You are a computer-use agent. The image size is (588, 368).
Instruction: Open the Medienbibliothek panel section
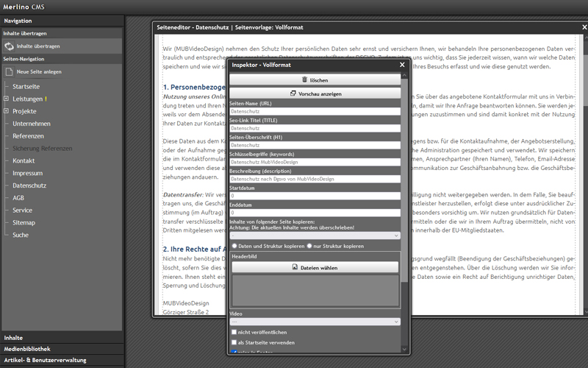(62, 349)
